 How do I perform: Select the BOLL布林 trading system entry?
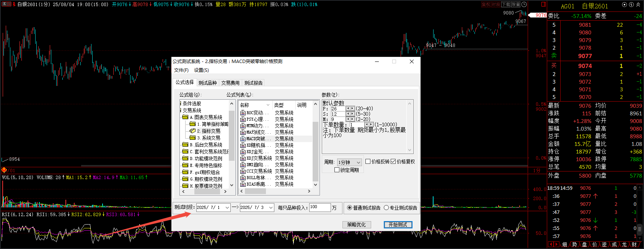click(x=256, y=178)
